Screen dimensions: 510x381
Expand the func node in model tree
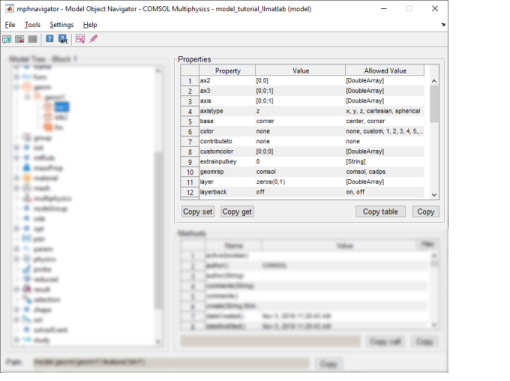[16, 77]
